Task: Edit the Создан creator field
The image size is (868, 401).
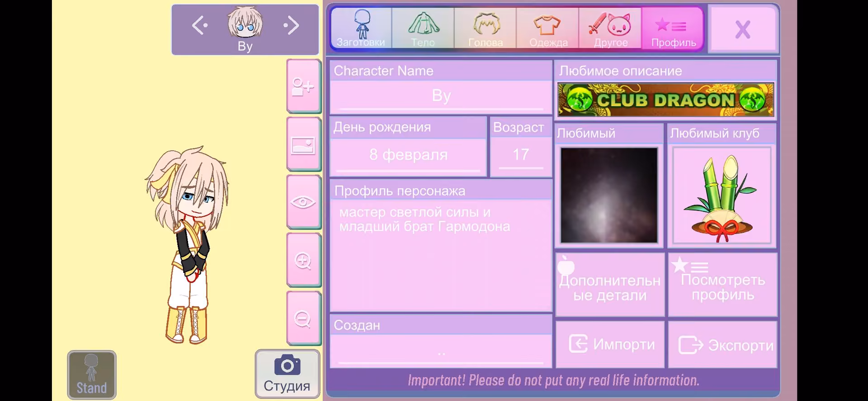Action: [441, 351]
